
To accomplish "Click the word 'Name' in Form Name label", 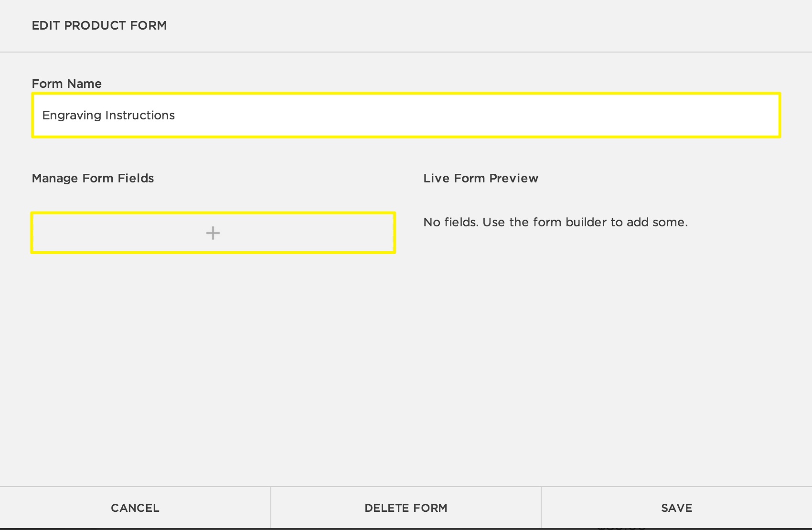I will click(x=84, y=84).
